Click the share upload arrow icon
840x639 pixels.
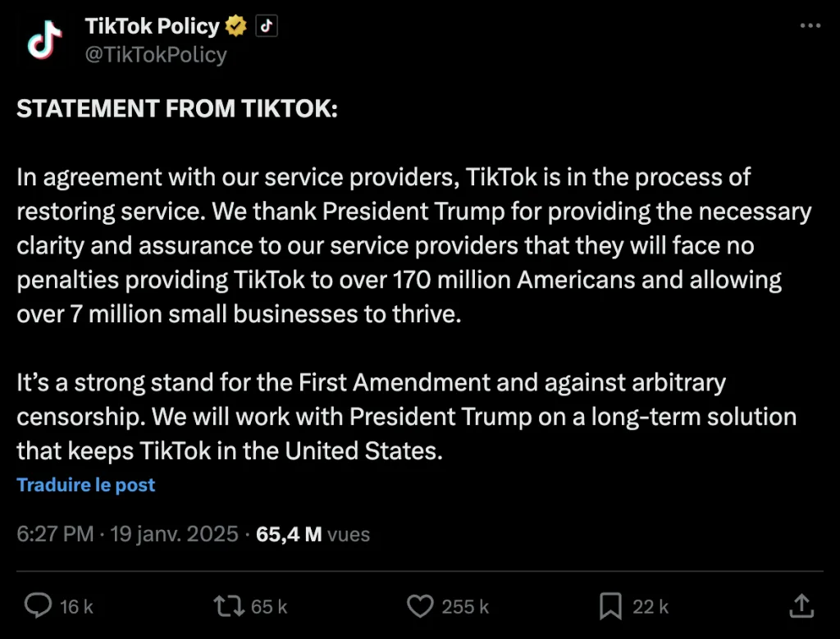click(x=801, y=606)
